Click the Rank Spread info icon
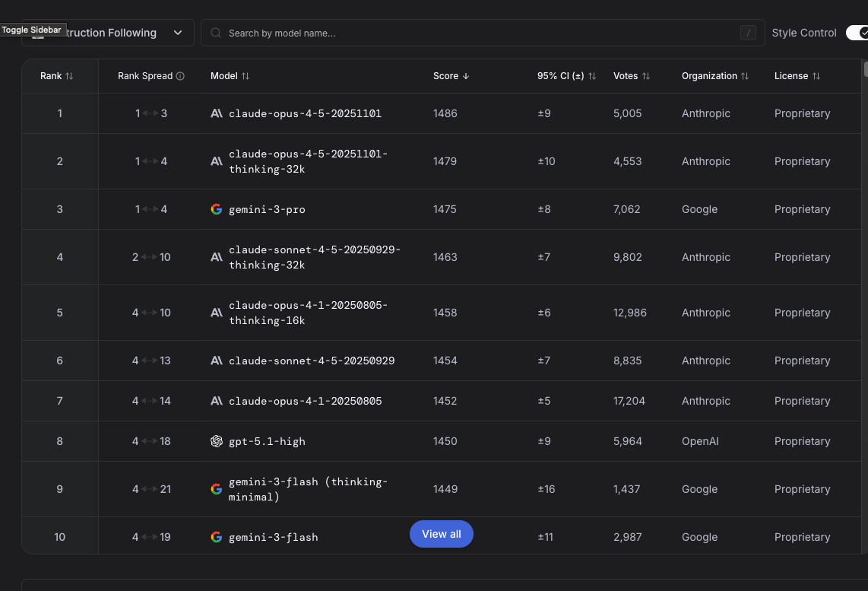This screenshot has width=868, height=591. pos(180,76)
